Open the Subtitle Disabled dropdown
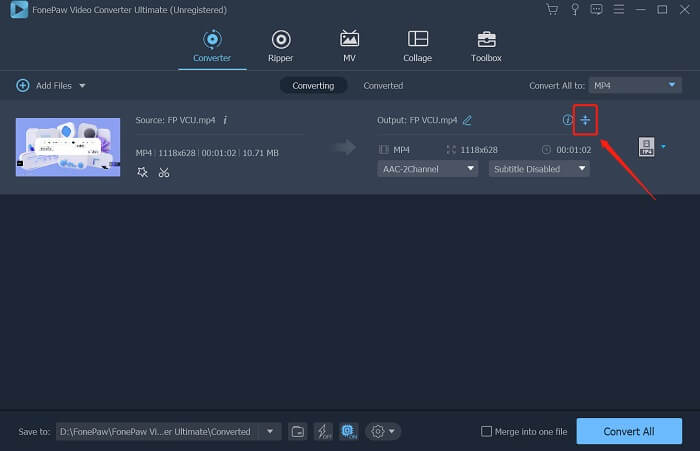Image resolution: width=700 pixels, height=451 pixels. coord(539,169)
